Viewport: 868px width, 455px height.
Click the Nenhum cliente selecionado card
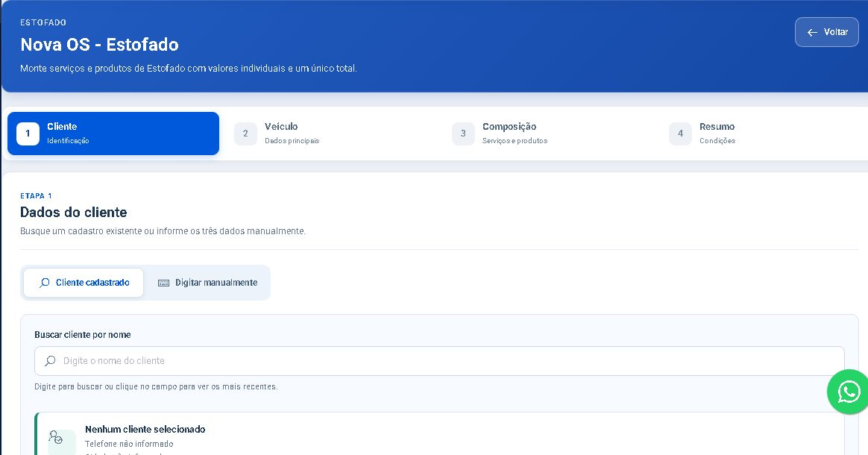pyautogui.click(x=439, y=434)
